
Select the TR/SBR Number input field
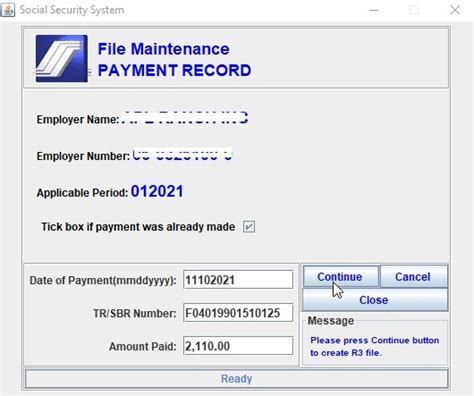[x=238, y=313]
